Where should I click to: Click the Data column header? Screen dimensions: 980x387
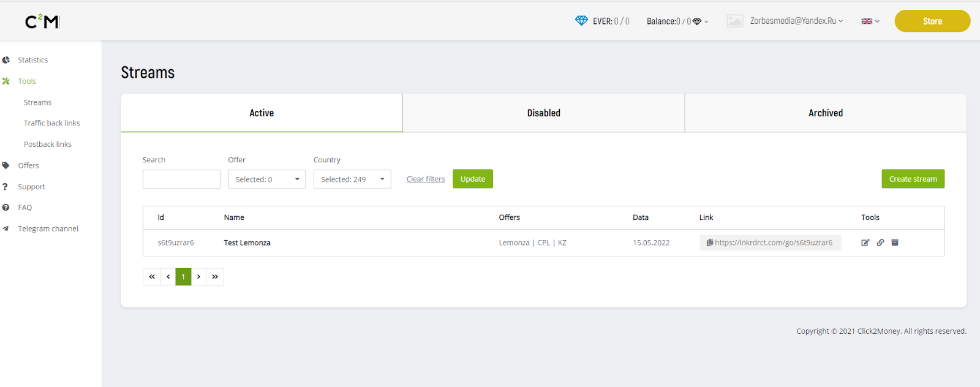coord(641,217)
